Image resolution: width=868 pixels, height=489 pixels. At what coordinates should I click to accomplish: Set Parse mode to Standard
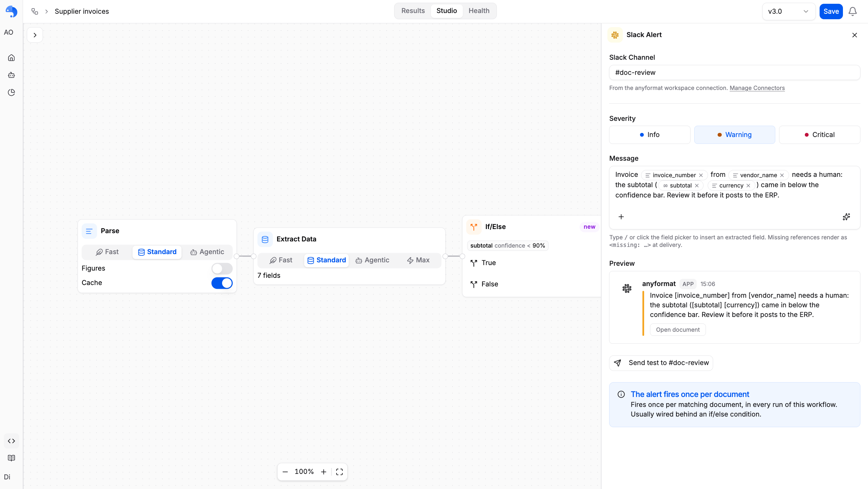click(157, 252)
